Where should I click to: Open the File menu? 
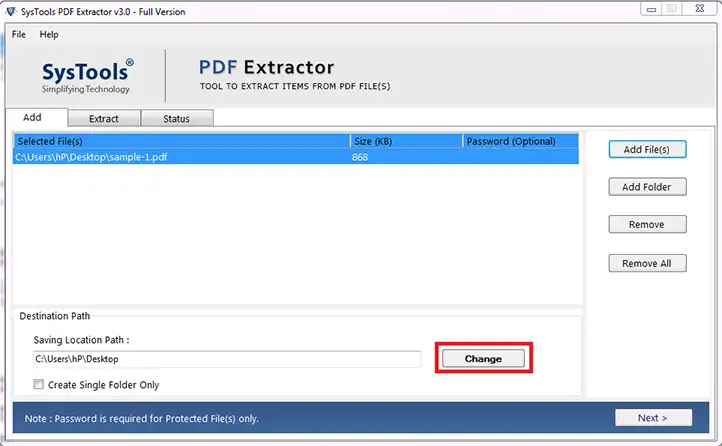(x=19, y=35)
